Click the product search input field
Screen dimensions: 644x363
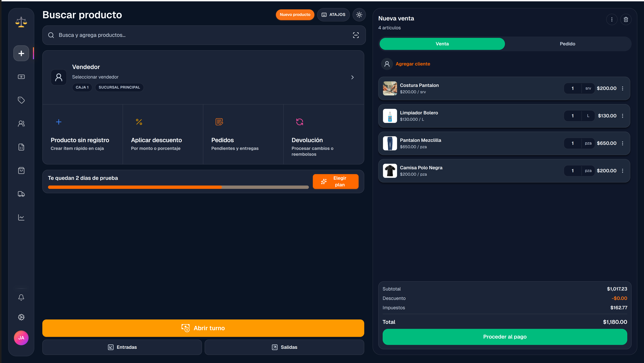click(200, 35)
